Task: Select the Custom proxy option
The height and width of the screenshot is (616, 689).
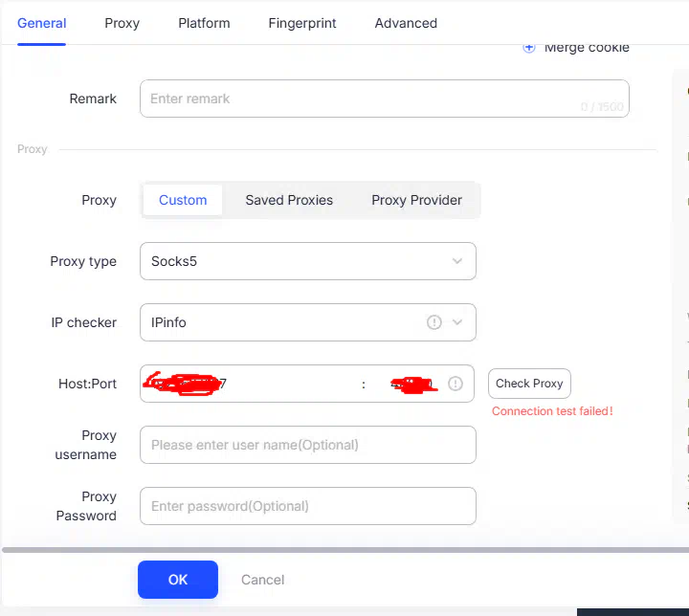Action: pyautogui.click(x=183, y=200)
